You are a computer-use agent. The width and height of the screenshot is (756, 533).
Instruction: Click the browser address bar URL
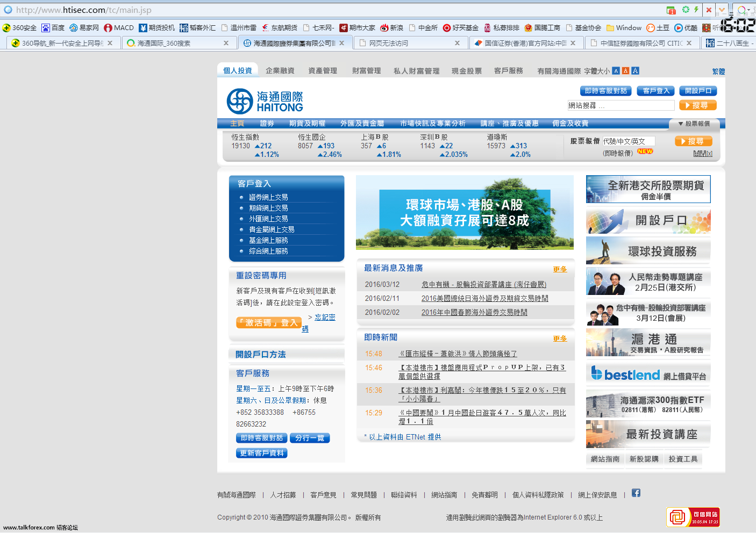click(x=84, y=10)
